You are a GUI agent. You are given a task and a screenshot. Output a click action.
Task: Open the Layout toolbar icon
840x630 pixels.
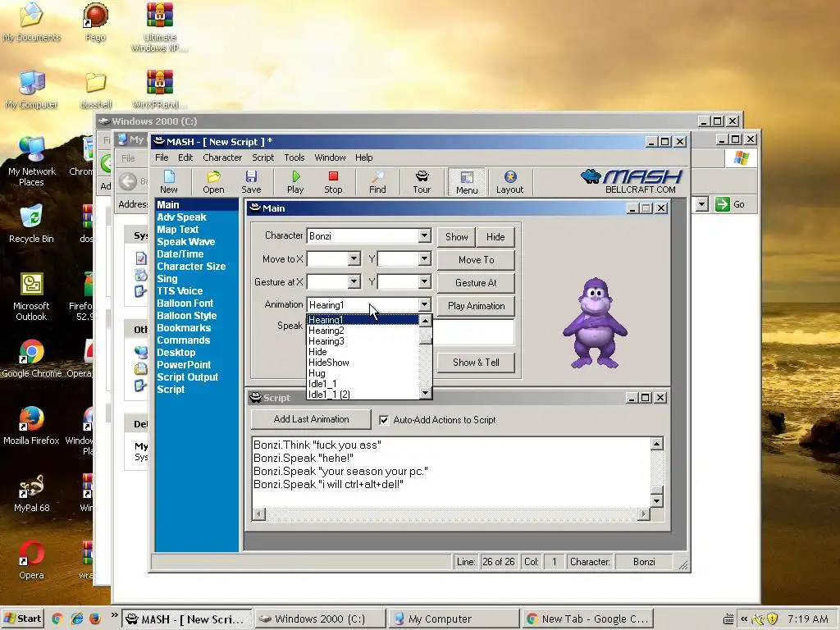point(509,182)
